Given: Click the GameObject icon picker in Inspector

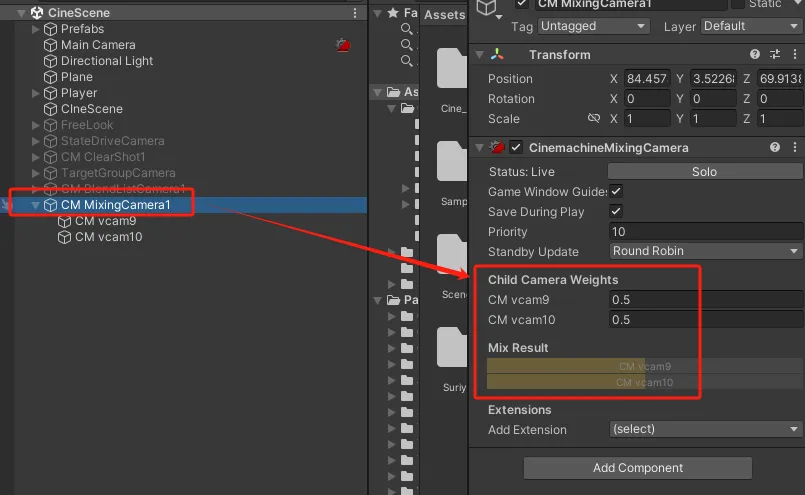Looking at the screenshot, I should pos(488,9).
